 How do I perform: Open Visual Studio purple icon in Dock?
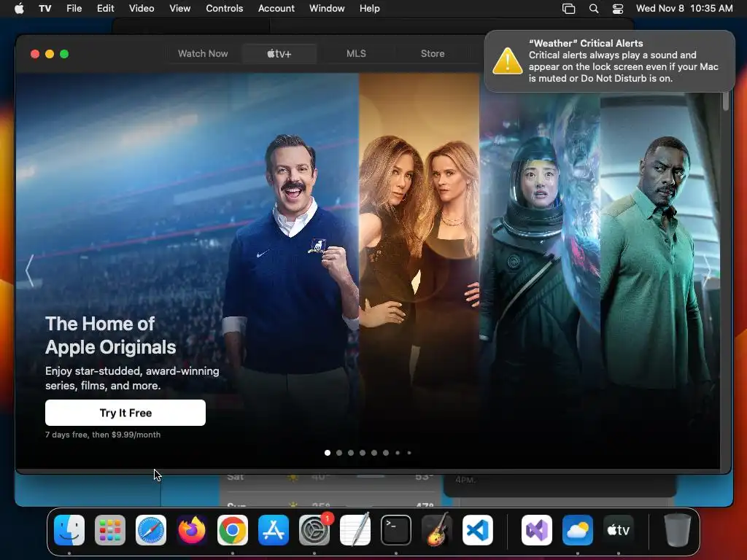(537, 530)
